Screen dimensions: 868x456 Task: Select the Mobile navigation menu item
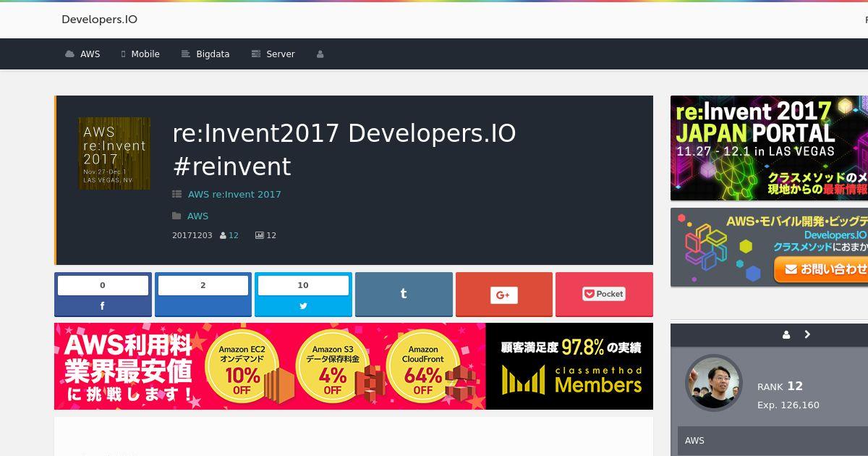point(140,54)
